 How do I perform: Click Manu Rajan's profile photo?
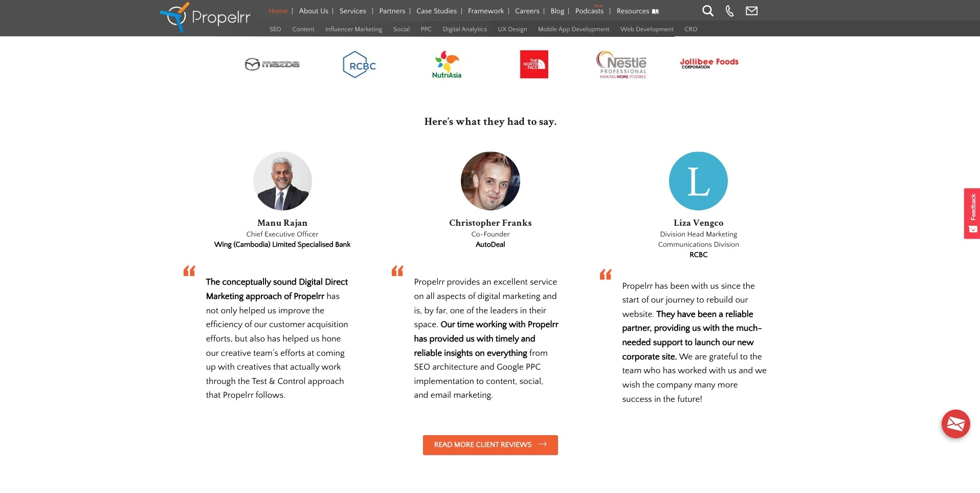pyautogui.click(x=282, y=181)
